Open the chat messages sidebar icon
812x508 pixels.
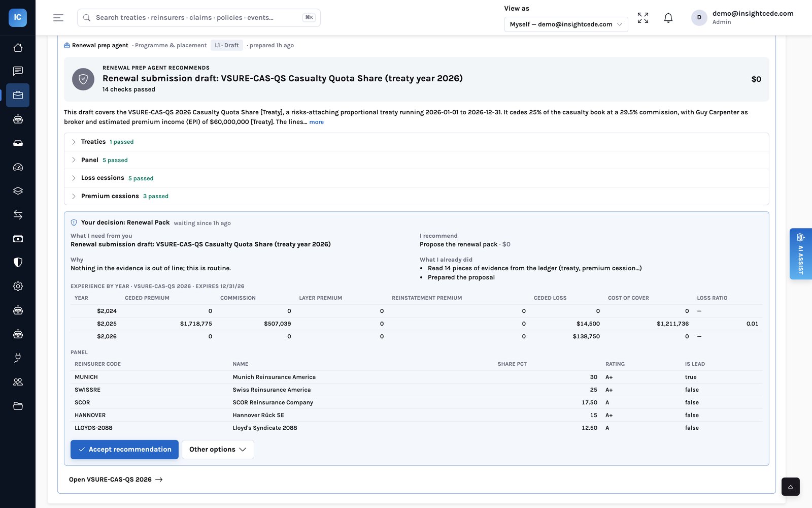coord(18,71)
